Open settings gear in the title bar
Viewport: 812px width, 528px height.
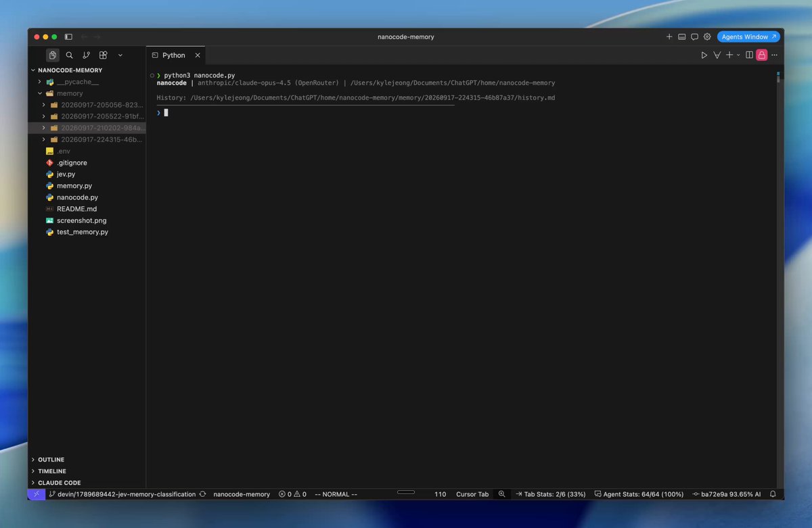coord(707,37)
